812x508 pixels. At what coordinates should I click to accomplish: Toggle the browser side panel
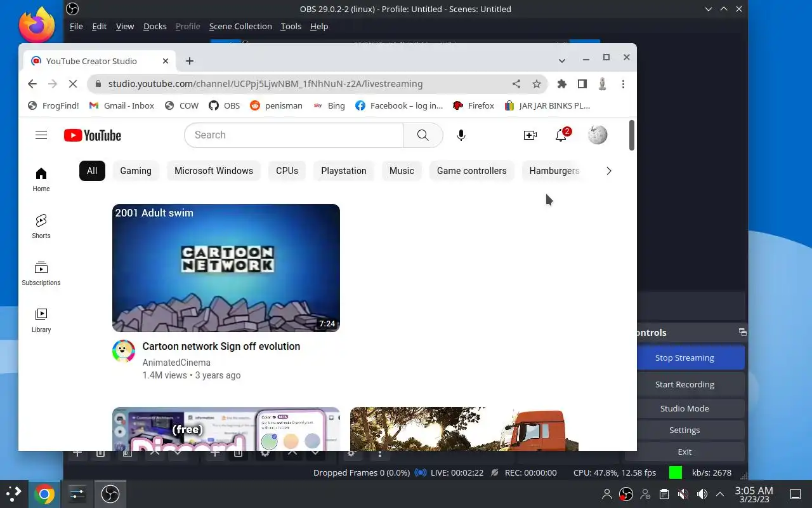pos(582,84)
